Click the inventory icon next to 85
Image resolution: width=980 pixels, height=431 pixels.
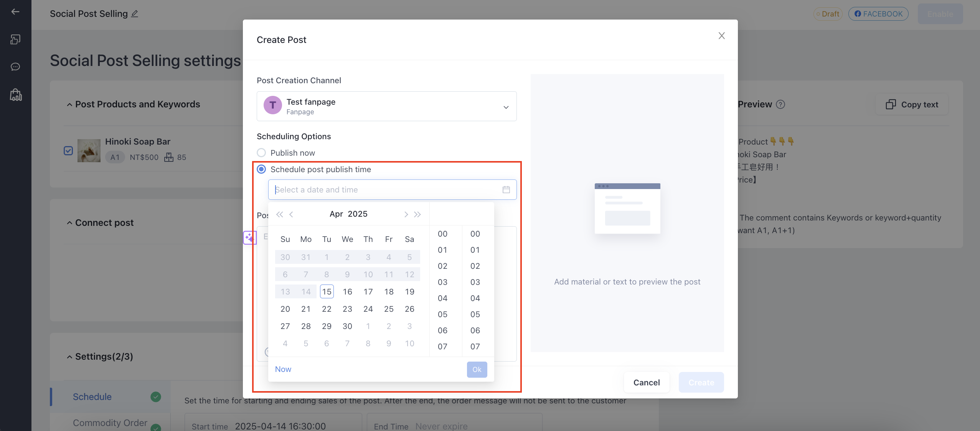click(169, 157)
